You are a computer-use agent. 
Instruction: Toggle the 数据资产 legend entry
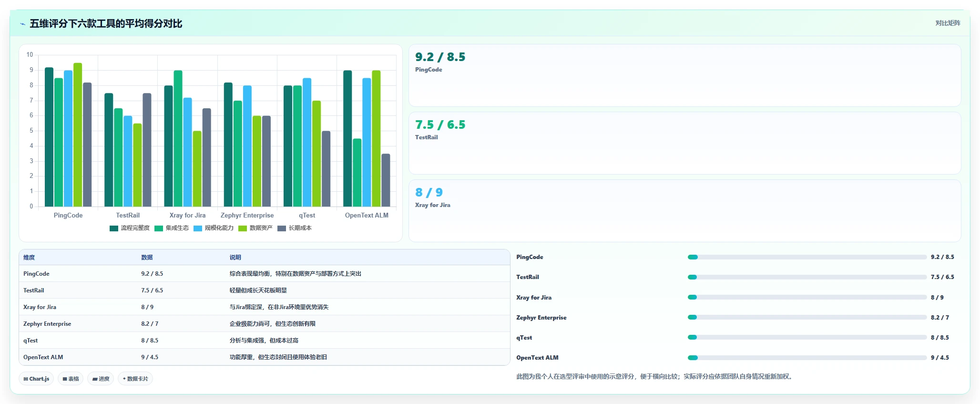255,228
